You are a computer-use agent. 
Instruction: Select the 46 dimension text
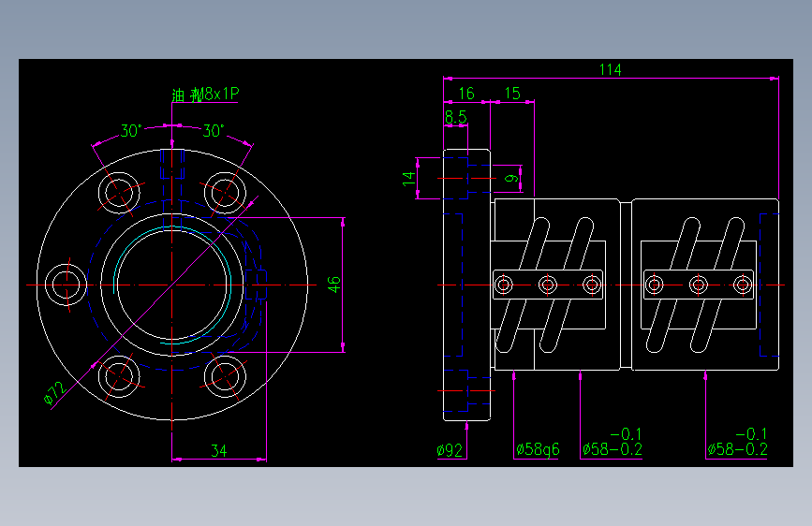(334, 285)
